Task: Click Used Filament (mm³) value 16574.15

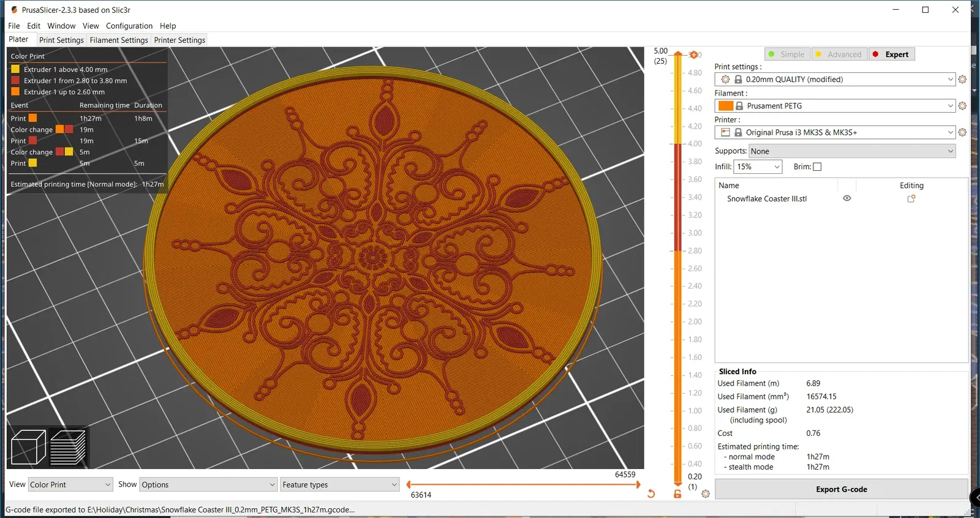Action: click(x=821, y=396)
